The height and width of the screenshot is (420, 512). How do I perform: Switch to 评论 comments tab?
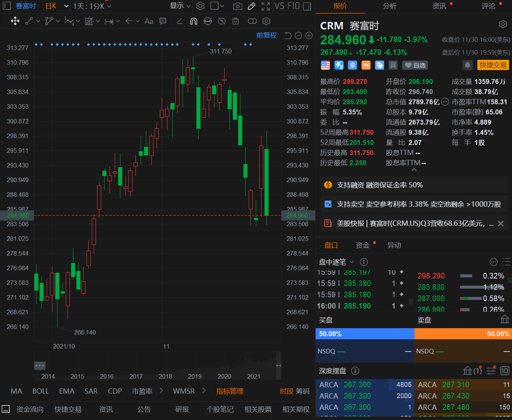[489, 6]
